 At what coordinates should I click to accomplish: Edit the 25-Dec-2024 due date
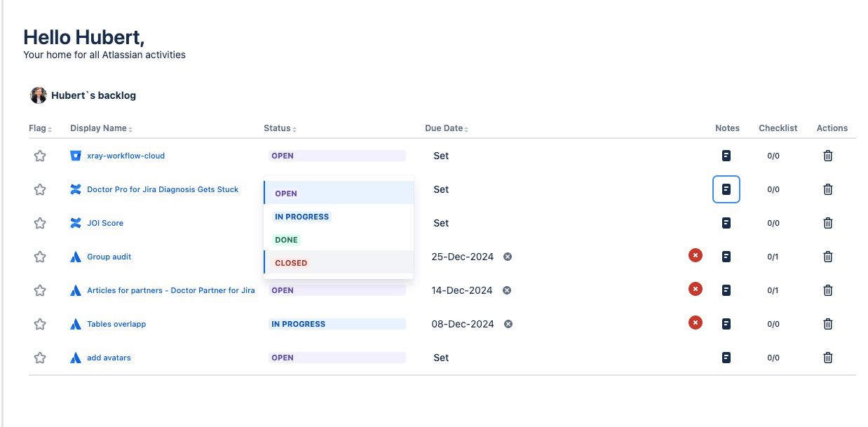click(463, 257)
